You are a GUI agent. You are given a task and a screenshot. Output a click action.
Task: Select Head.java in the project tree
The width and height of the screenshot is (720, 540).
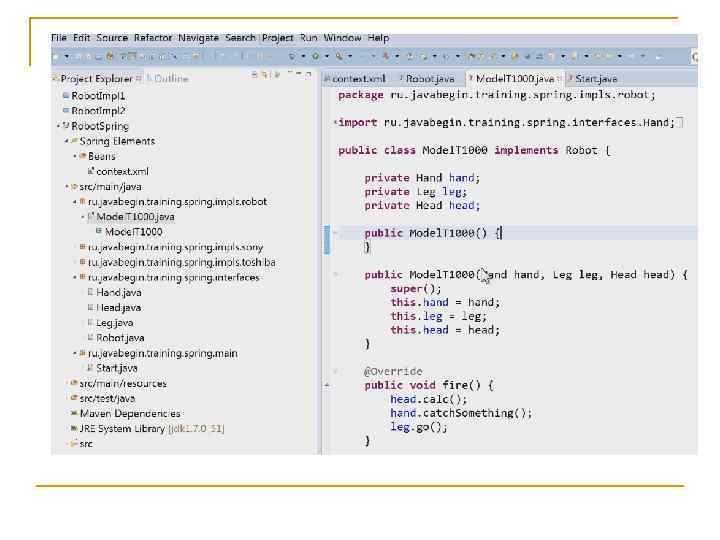115,308
